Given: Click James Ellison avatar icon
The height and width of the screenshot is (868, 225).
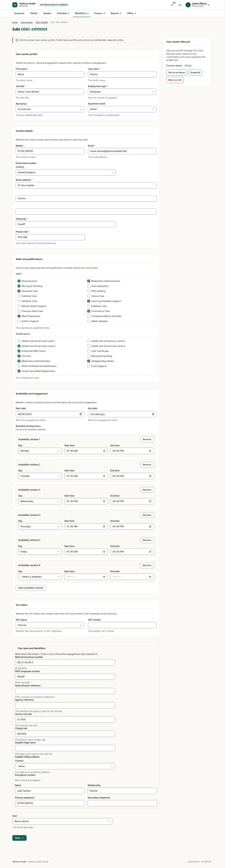Looking at the screenshot, I should (x=188, y=5).
